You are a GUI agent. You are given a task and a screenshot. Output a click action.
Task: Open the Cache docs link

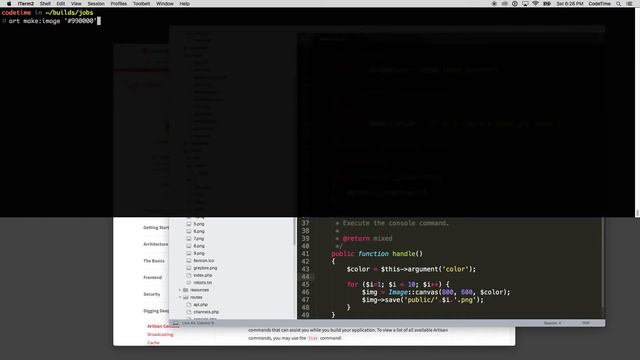(153, 343)
